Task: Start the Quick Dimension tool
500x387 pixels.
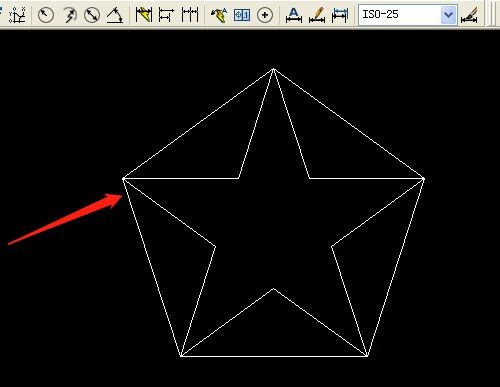Action: [144, 15]
